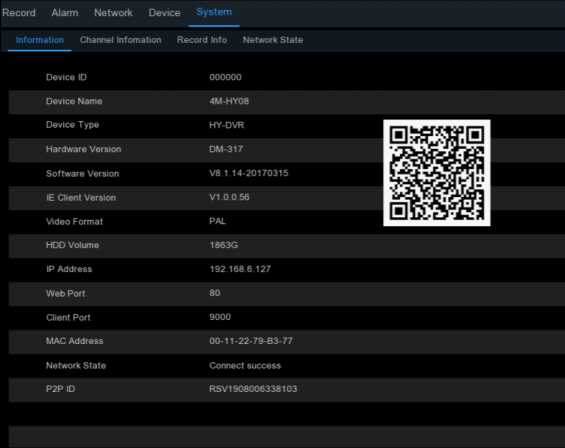Click the Web Port value 80
The image size is (565, 448).
[x=214, y=293]
